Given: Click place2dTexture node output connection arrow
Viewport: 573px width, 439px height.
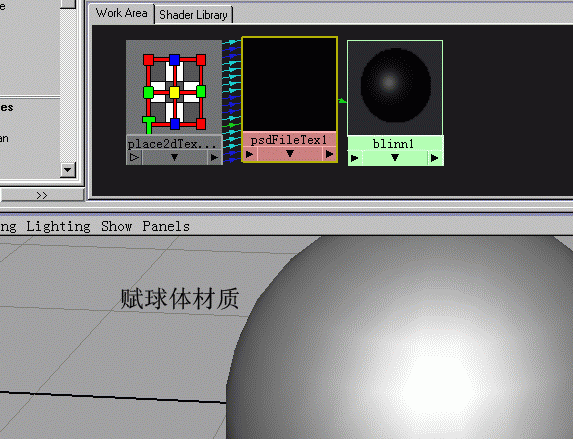Looking at the screenshot, I should [x=214, y=158].
